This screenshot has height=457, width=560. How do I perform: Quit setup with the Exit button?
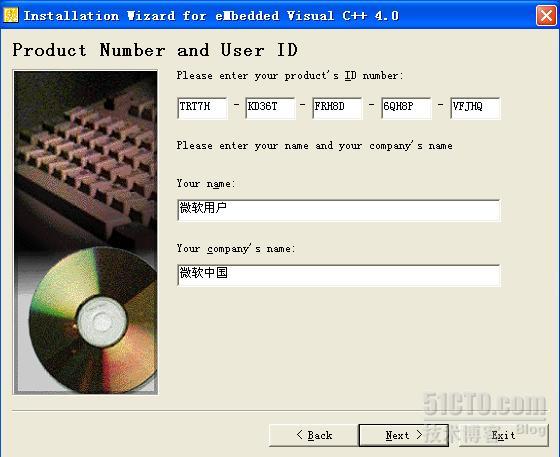tap(504, 435)
